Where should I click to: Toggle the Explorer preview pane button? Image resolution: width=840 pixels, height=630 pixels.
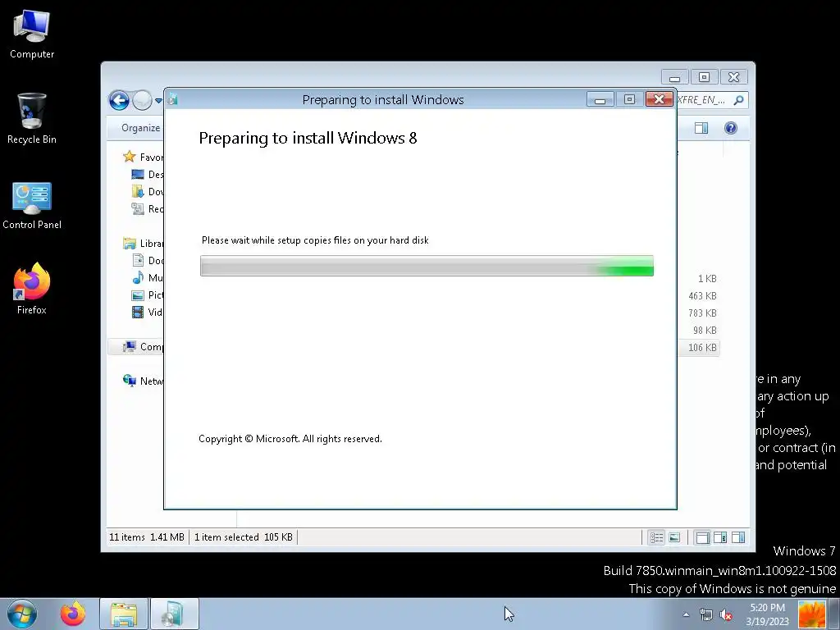(x=701, y=127)
